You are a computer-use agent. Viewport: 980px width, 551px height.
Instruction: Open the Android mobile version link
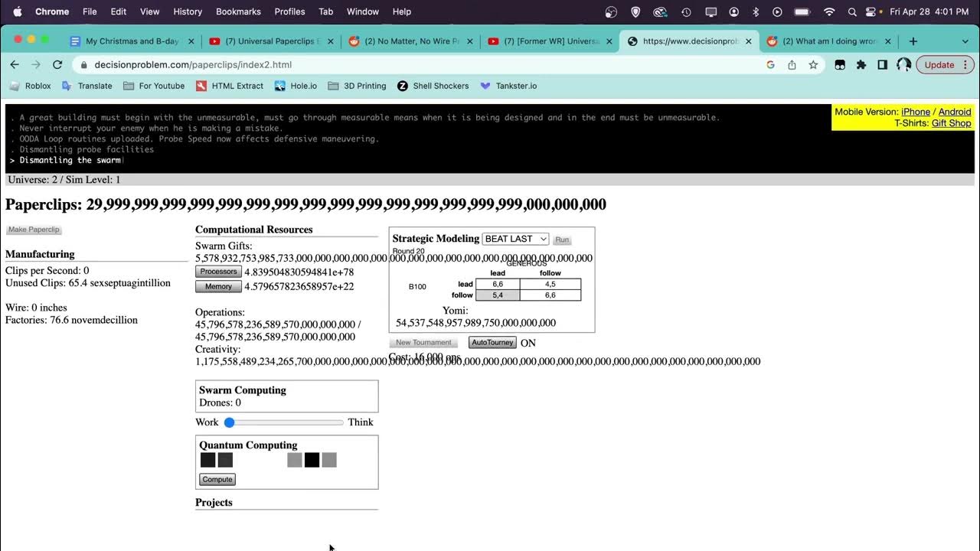[955, 112]
